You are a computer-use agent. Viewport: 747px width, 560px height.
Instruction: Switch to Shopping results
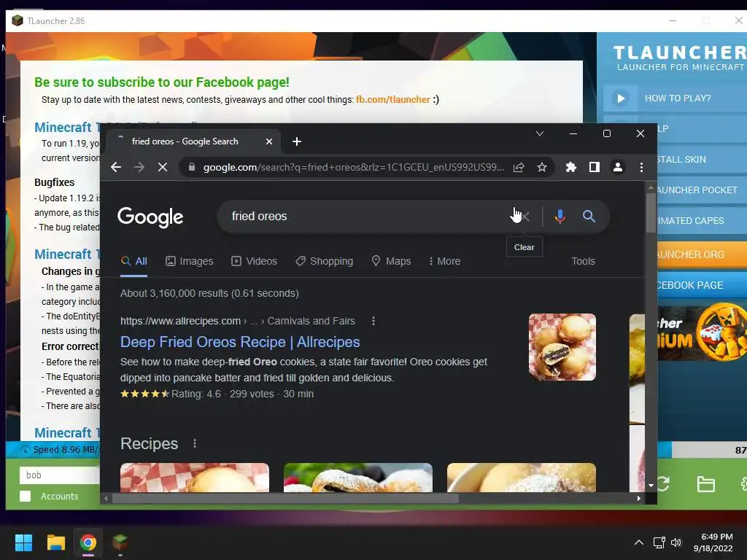(324, 262)
